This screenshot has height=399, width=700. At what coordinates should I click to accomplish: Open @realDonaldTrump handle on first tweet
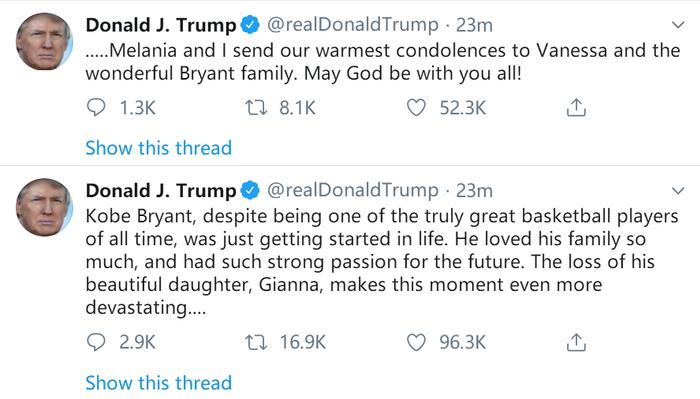click(353, 25)
